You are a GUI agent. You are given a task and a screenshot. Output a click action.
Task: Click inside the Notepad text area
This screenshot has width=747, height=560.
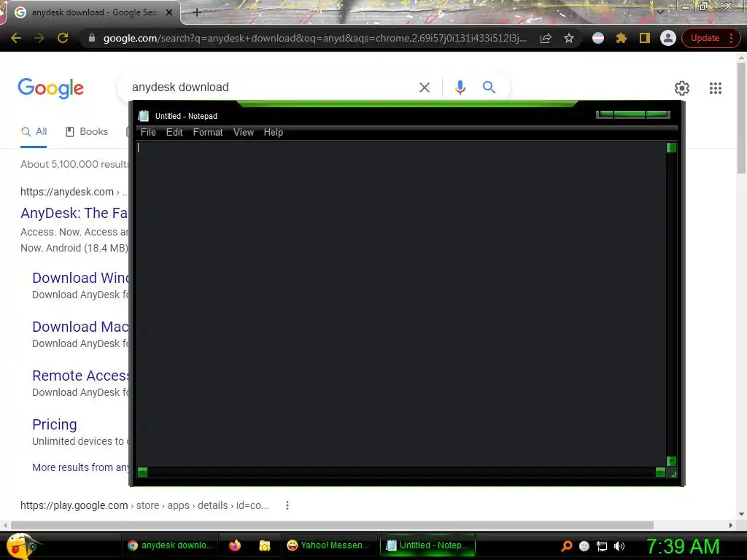pos(401,304)
